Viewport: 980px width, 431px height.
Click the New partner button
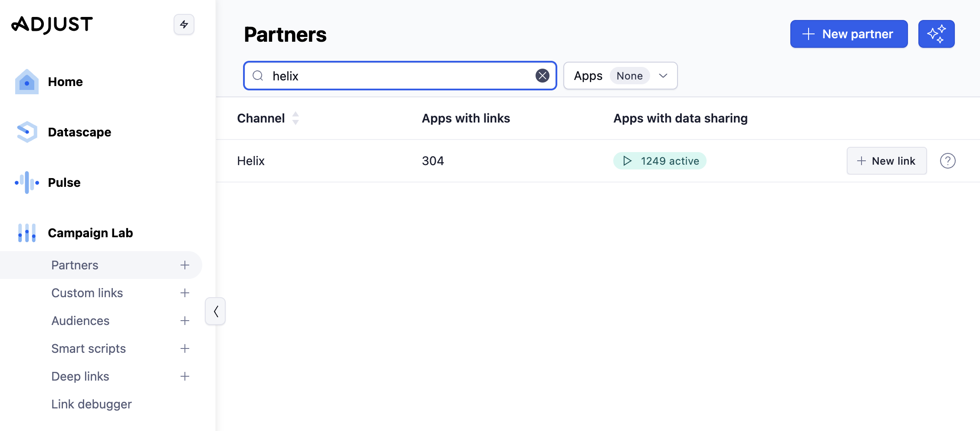849,34
